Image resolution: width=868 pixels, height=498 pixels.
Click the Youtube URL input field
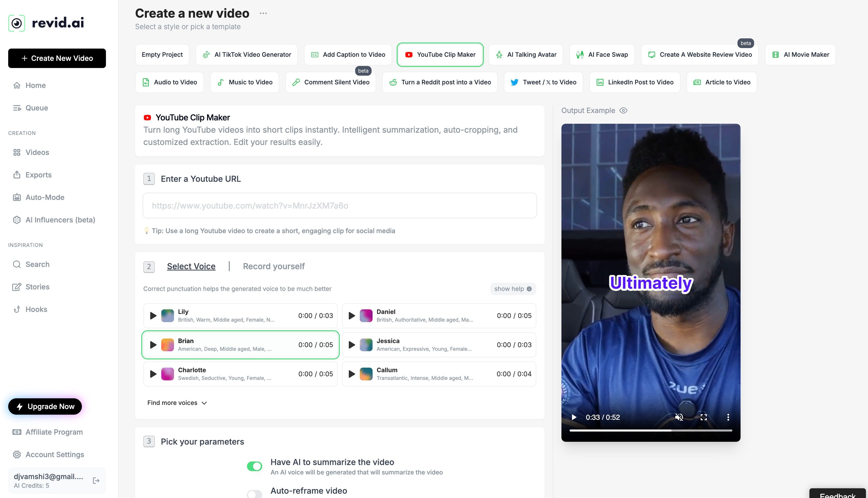(340, 205)
